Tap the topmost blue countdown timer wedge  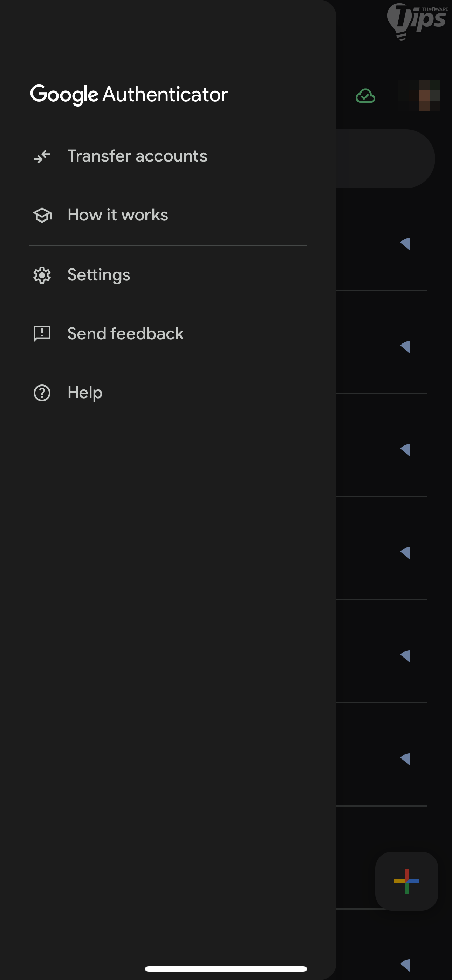pos(406,244)
